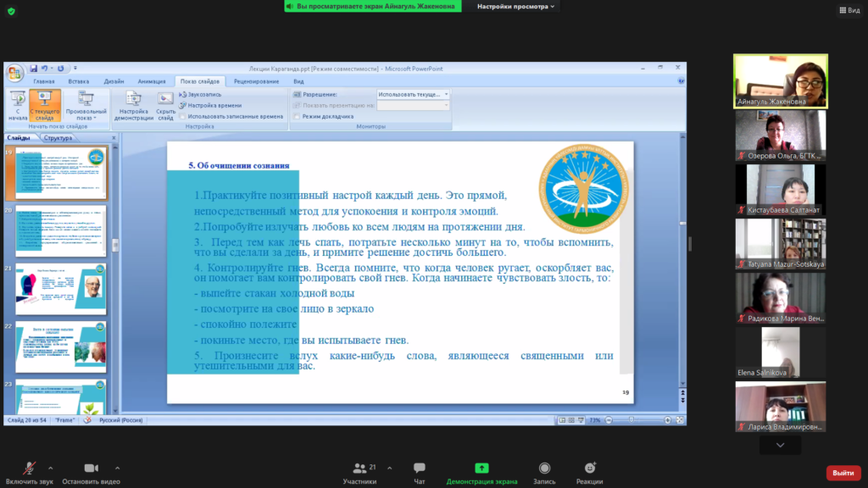The image size is (868, 488).
Task: Expand video options arrow
Action: click(117, 468)
